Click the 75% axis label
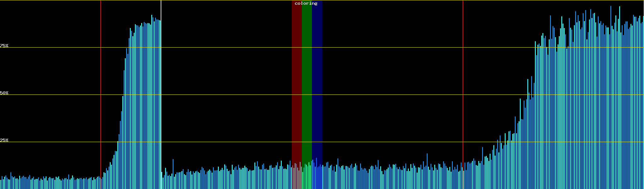Image resolution: width=644 pixels, height=189 pixels. pos(4,46)
